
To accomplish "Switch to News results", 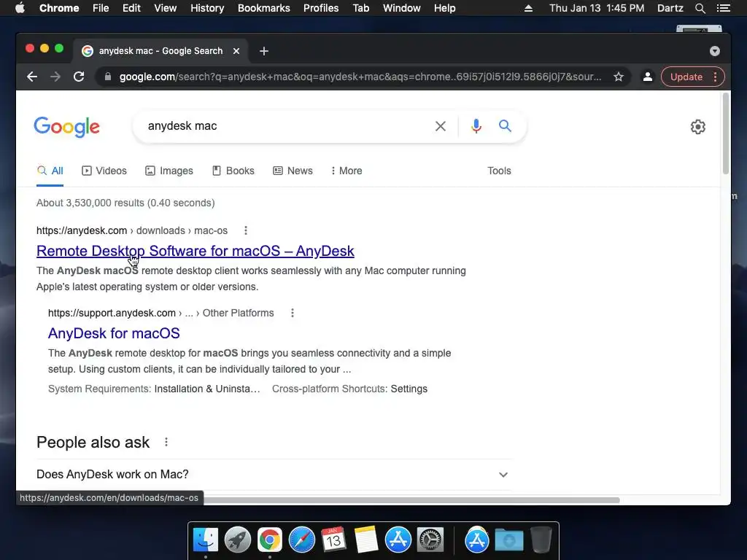I will [293, 171].
